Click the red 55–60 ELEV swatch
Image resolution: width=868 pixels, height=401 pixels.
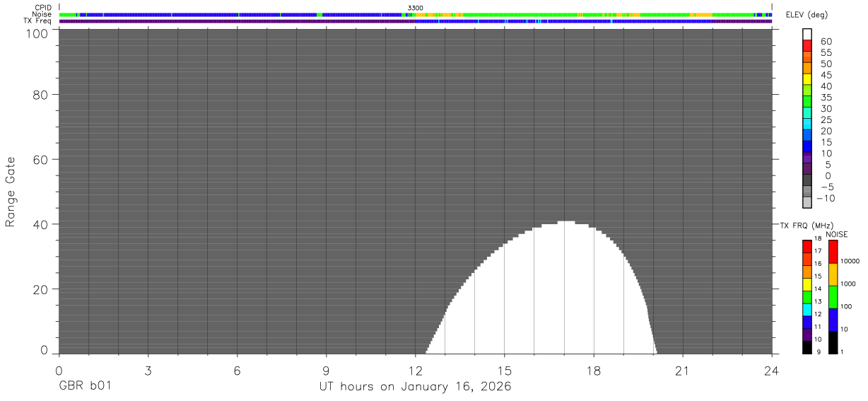(807, 47)
